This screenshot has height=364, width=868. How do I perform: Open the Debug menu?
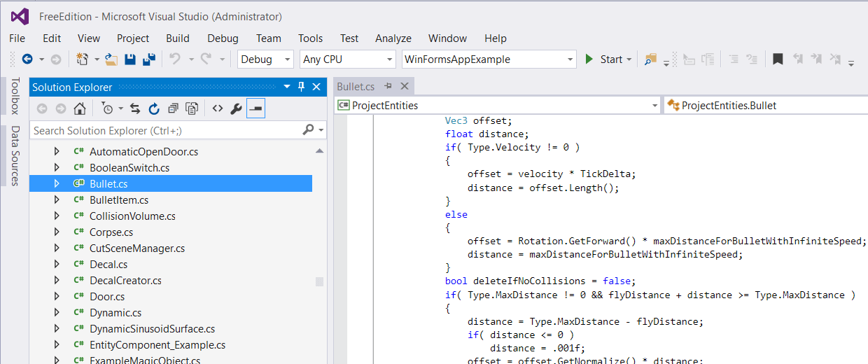coord(223,38)
